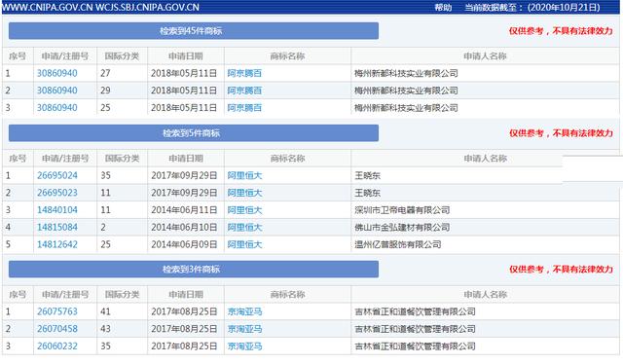Click 序号 header in 3-result table
This screenshot has width=623, height=364.
point(18,295)
